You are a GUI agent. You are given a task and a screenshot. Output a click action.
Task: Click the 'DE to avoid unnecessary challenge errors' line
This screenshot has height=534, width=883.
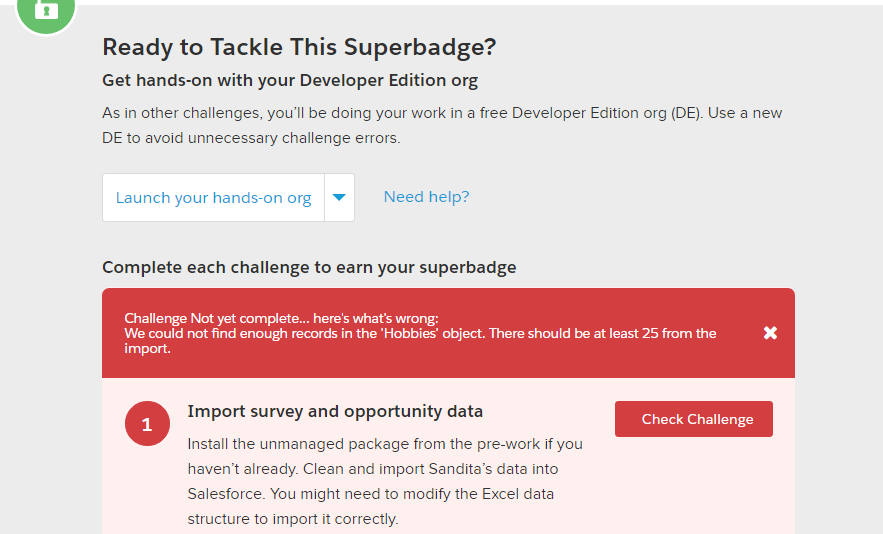click(251, 138)
